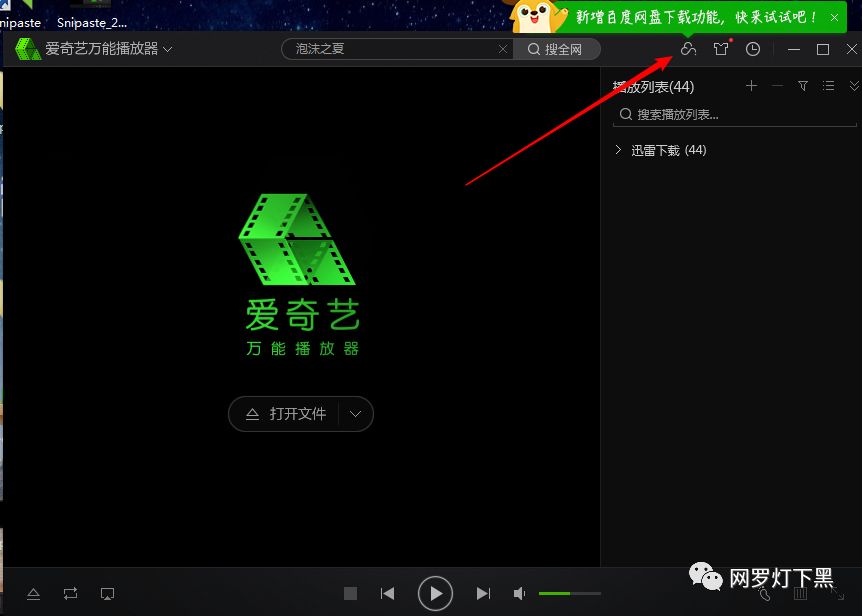This screenshot has width=862, height=616.
Task: Toggle the repeat playback mode
Action: click(69, 593)
